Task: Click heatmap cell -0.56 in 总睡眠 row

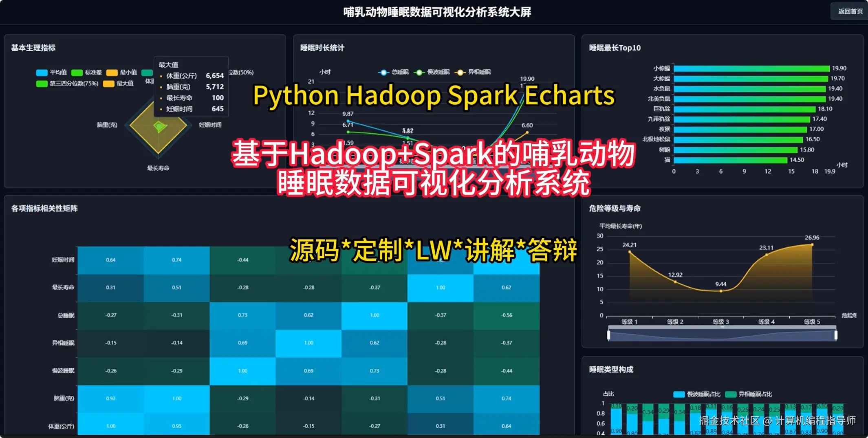Action: tap(507, 315)
